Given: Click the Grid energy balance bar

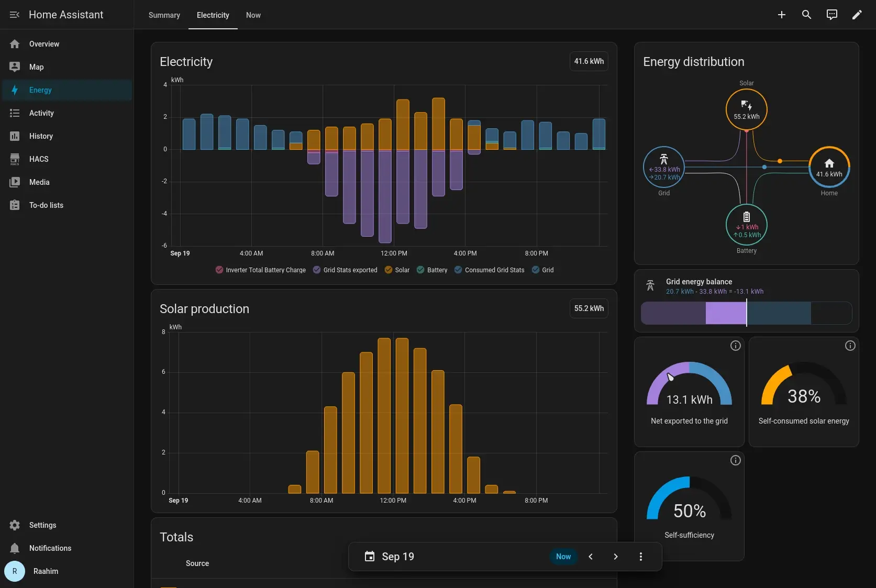Looking at the screenshot, I should (x=746, y=313).
